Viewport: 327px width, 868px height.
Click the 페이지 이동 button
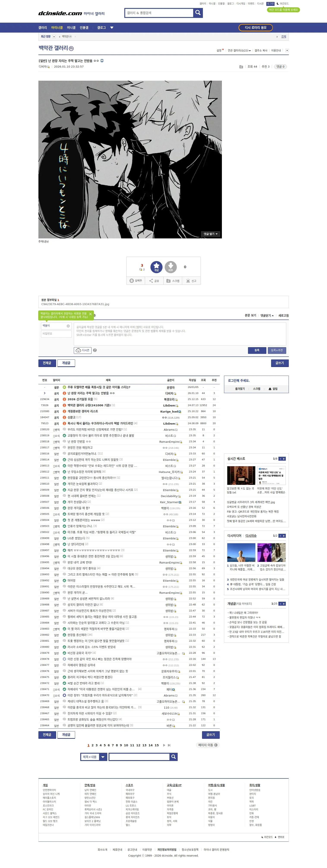click(x=208, y=745)
